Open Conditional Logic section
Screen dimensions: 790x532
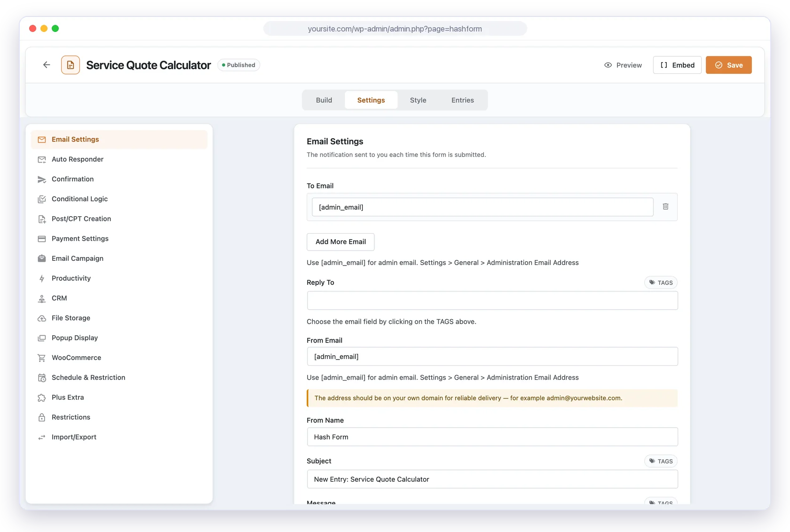pos(119,199)
